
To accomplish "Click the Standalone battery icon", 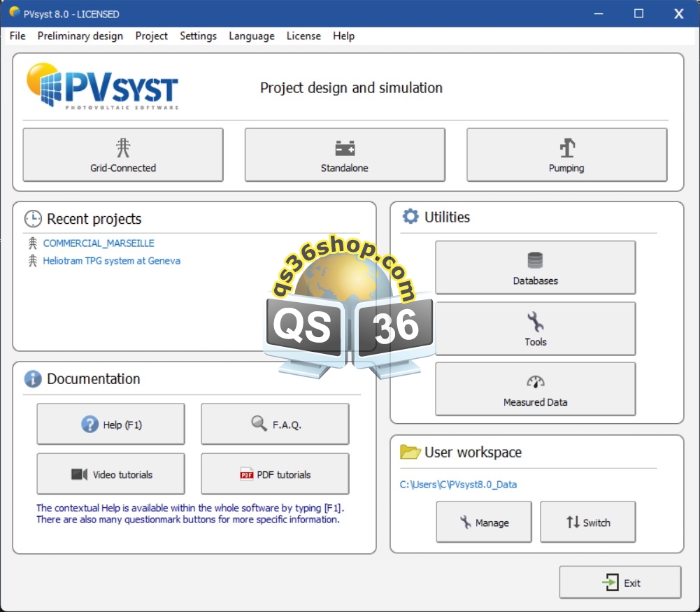I will pos(345,148).
